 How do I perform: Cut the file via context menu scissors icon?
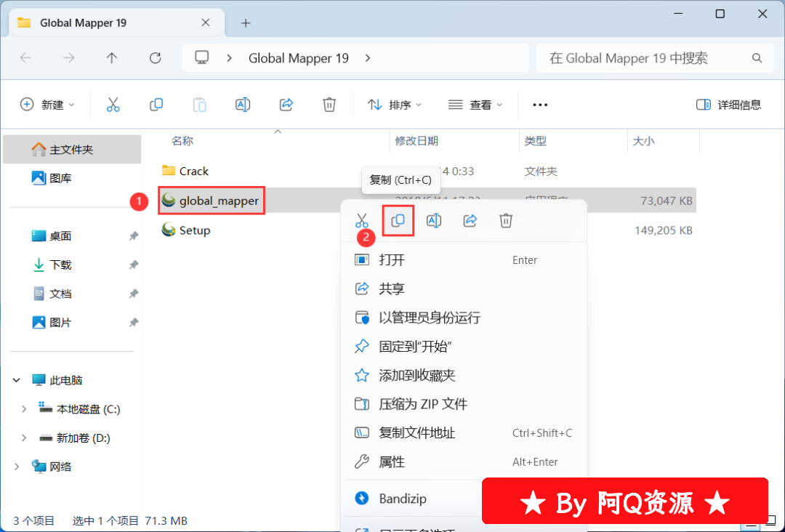(361, 220)
